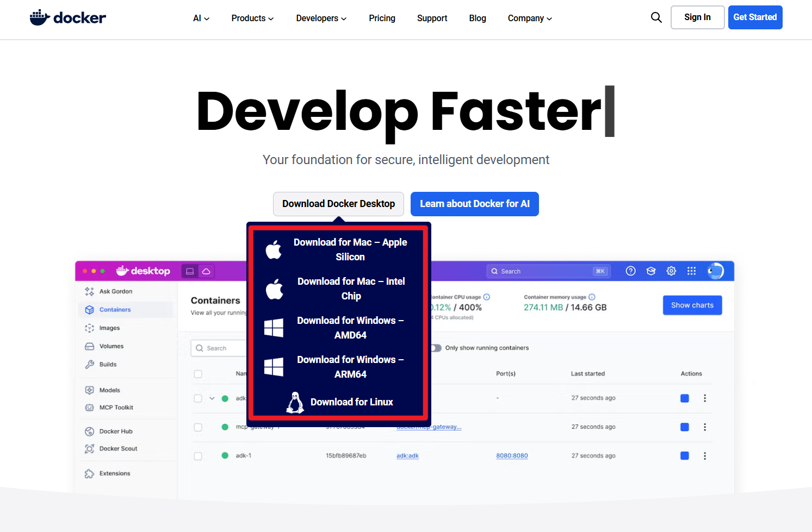Click the blue stop square for adk-1
The height and width of the screenshot is (532, 812).
685,456
